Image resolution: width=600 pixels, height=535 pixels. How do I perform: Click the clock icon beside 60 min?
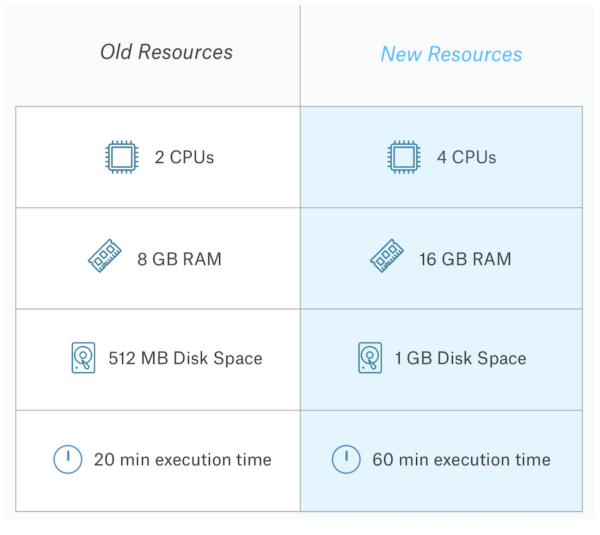pyautogui.click(x=345, y=459)
